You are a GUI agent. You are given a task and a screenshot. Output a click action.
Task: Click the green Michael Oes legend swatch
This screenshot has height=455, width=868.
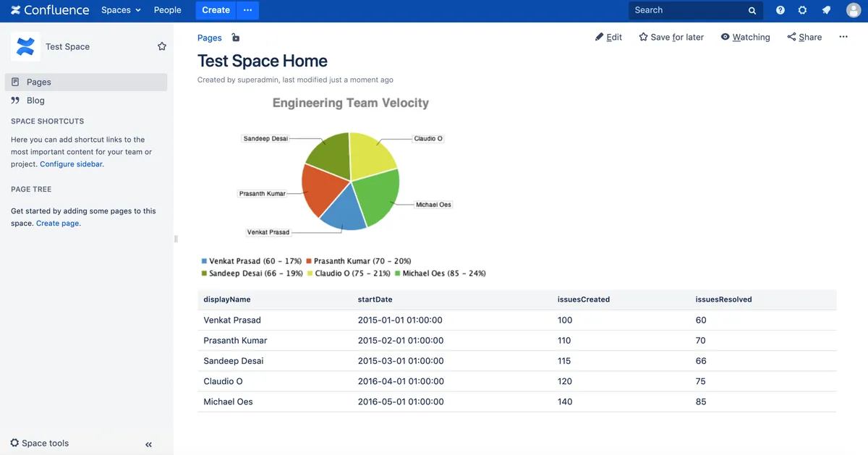coord(398,273)
